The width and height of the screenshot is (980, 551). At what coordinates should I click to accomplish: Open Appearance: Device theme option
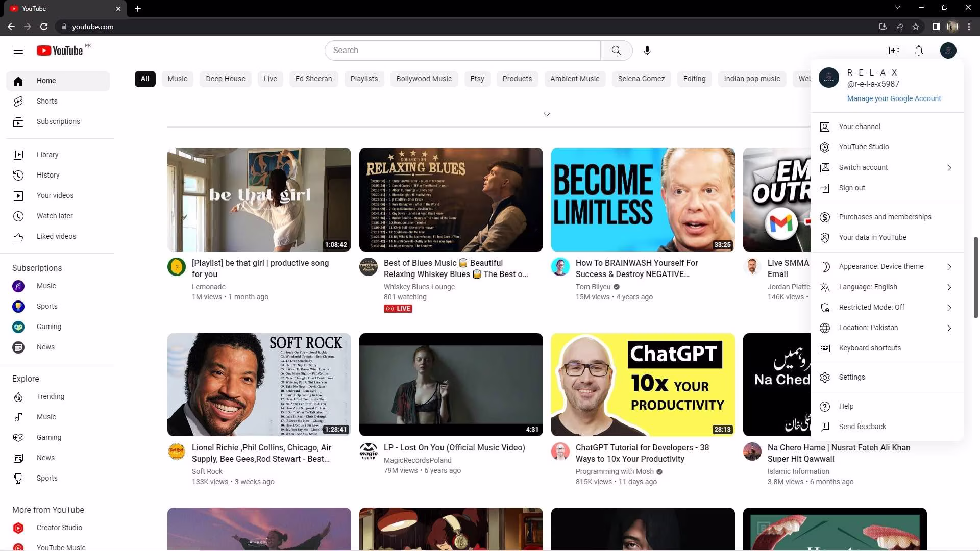tap(881, 266)
